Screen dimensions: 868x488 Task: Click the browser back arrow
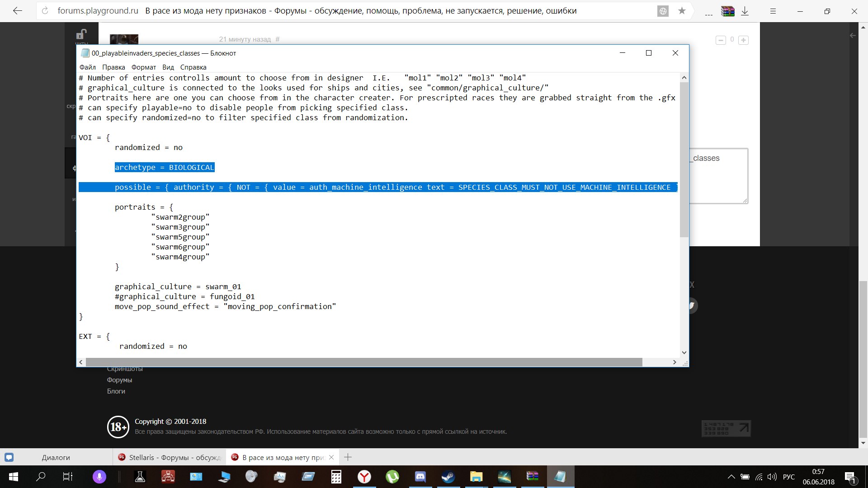17,11
